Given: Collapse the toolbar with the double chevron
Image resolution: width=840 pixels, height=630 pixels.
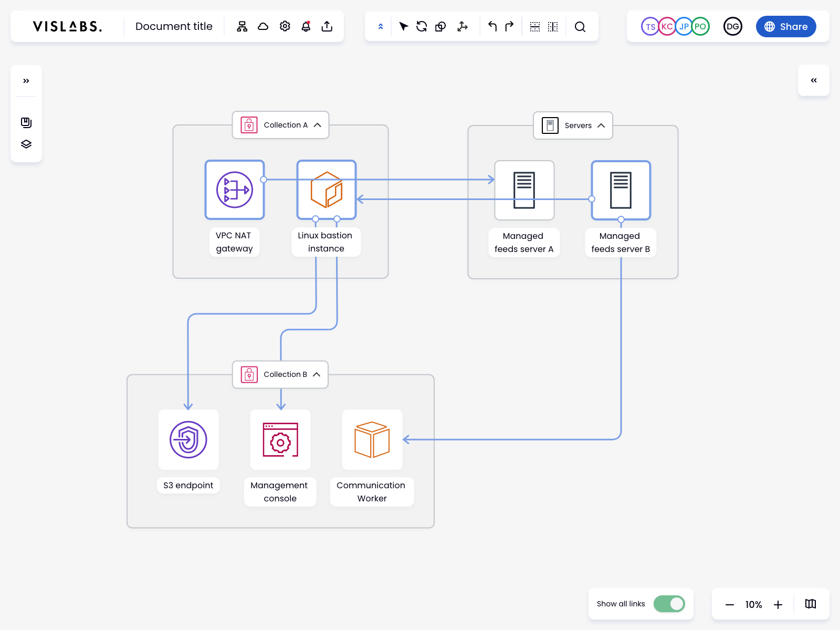Looking at the screenshot, I should pyautogui.click(x=380, y=26).
